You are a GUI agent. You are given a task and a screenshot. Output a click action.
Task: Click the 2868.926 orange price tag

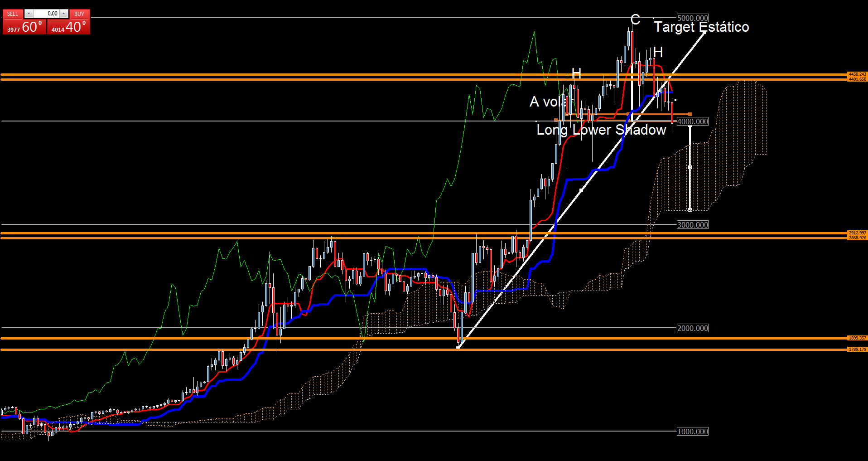coord(857,238)
